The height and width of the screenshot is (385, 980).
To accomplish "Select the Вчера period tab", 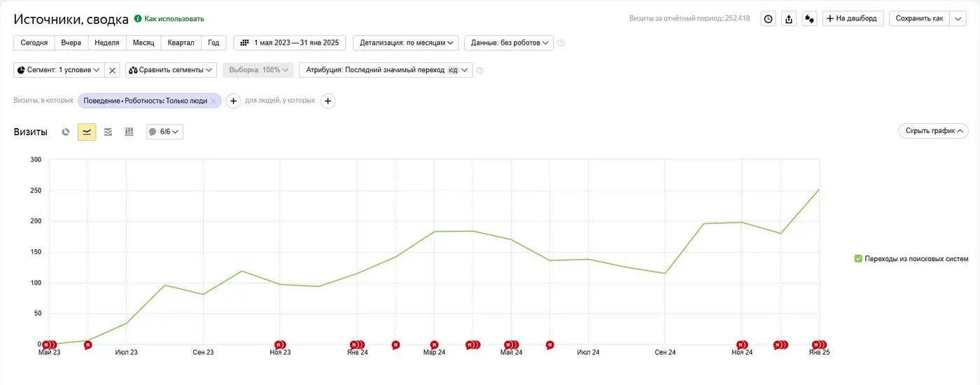I will coord(71,43).
